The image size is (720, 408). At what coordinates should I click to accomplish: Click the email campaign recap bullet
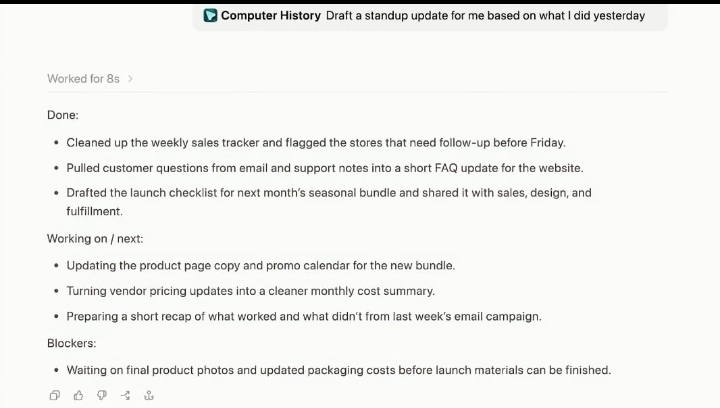point(304,317)
